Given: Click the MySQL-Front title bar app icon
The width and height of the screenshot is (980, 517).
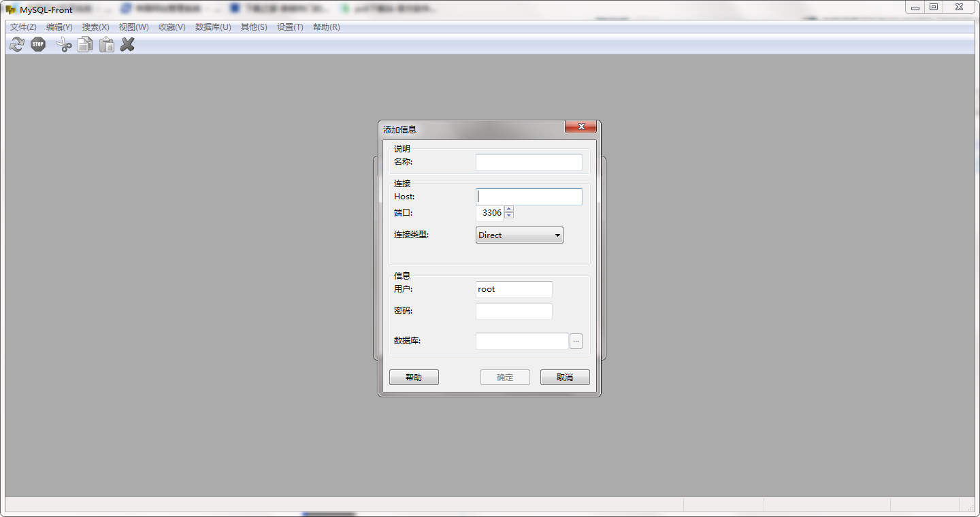Looking at the screenshot, I should [x=11, y=10].
